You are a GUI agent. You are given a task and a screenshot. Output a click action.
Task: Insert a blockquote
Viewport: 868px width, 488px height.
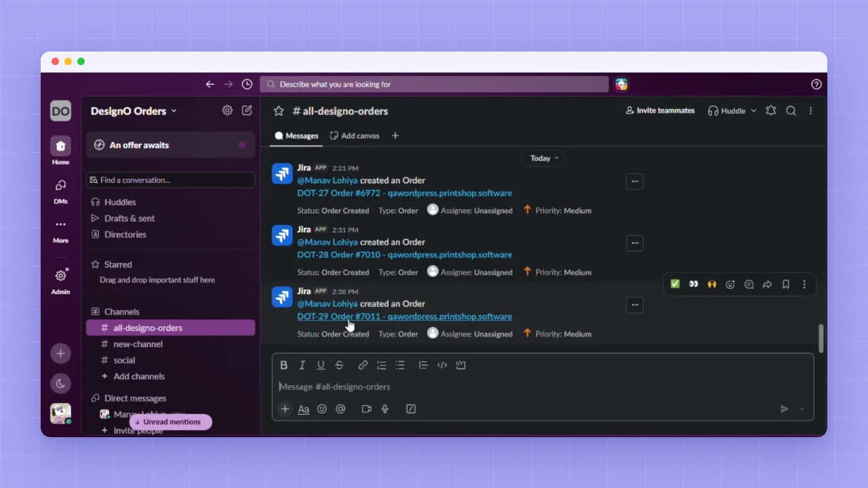click(423, 365)
